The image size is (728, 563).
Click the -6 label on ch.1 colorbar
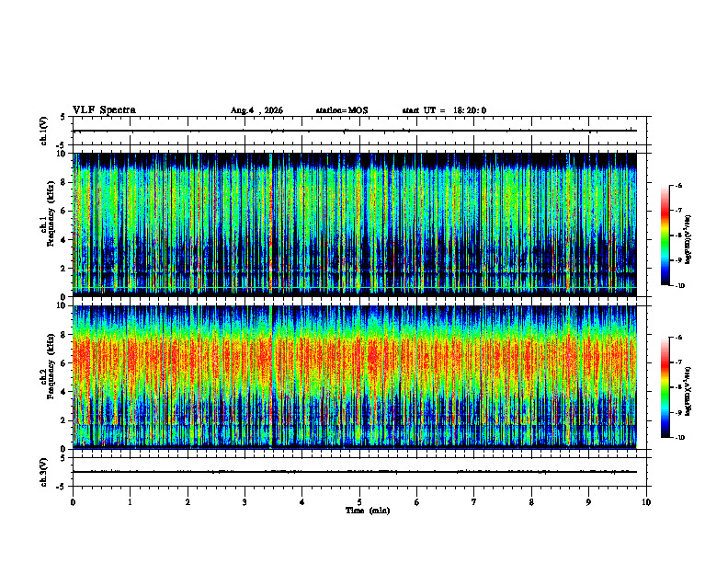tap(678, 186)
